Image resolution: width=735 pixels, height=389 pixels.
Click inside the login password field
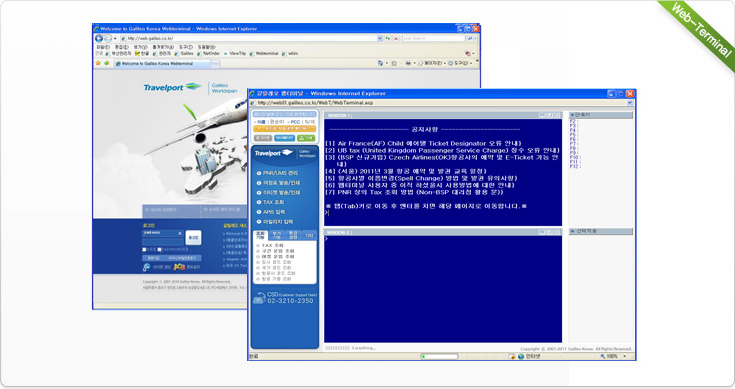[163, 242]
